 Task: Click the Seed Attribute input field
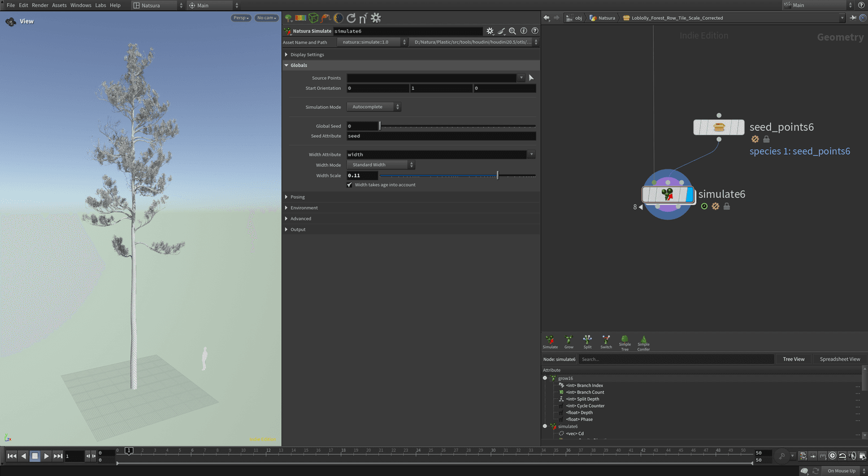point(441,136)
